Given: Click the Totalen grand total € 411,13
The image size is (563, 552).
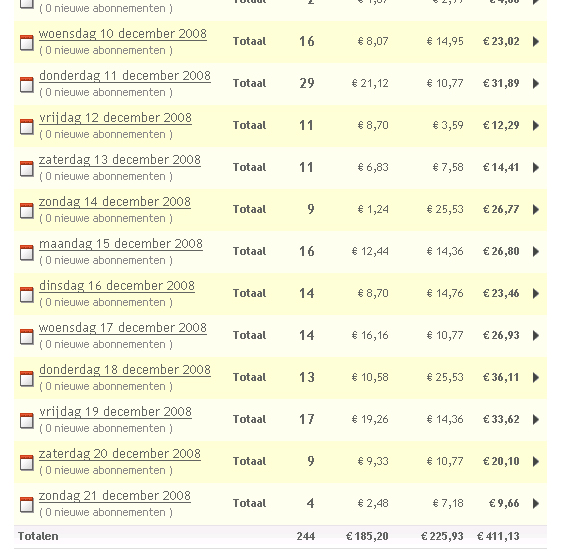Looking at the screenshot, I should tap(498, 537).
